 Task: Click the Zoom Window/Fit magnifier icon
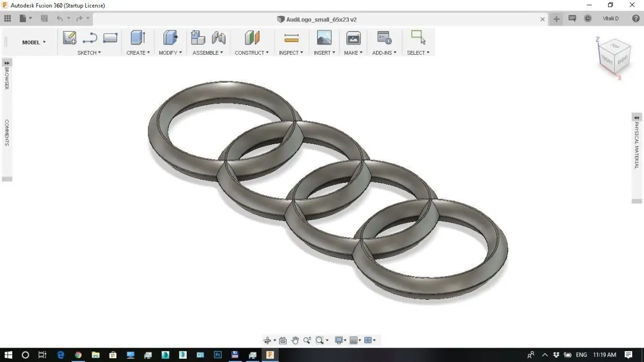click(x=320, y=340)
